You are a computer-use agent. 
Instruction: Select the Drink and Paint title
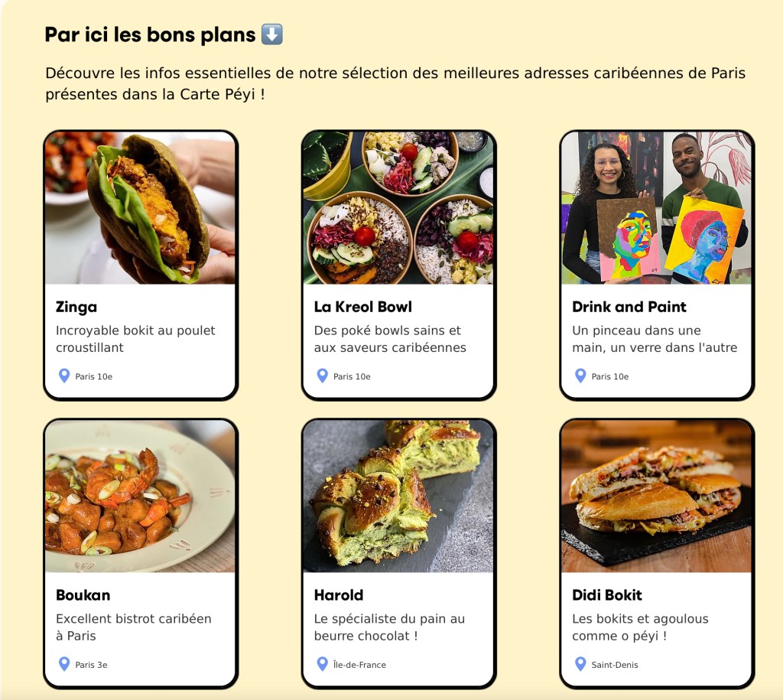click(x=629, y=307)
